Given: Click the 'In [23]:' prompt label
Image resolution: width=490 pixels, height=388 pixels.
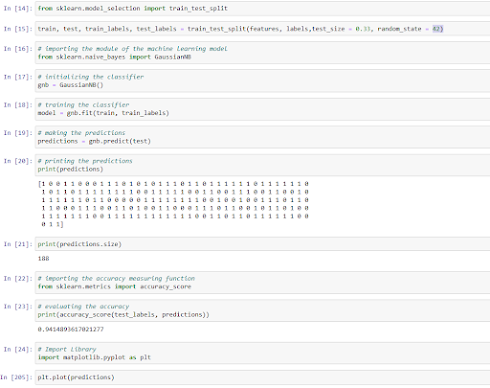Looking at the screenshot, I should click(18, 307).
